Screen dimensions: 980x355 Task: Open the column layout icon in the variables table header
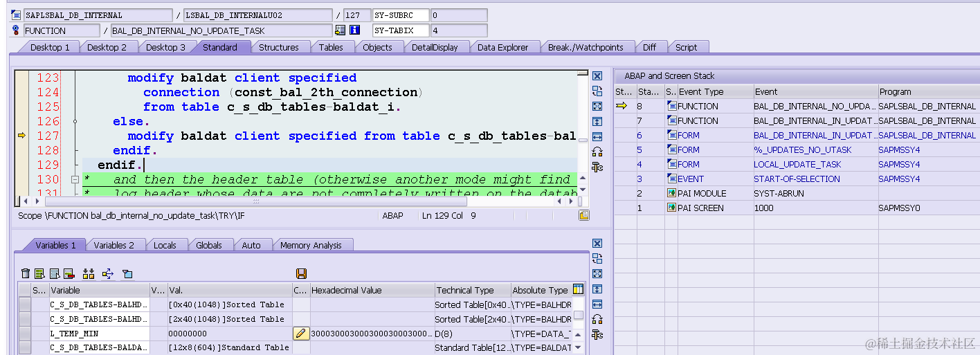579,289
